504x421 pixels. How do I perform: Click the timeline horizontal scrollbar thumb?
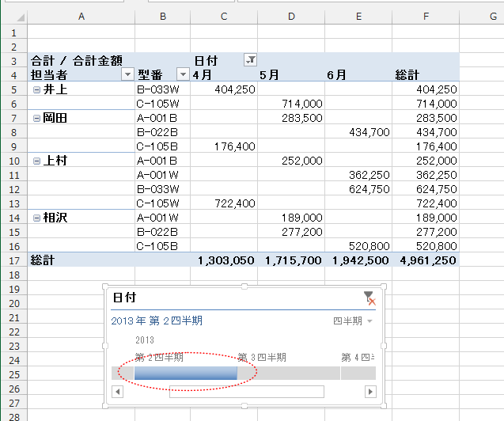(246, 392)
